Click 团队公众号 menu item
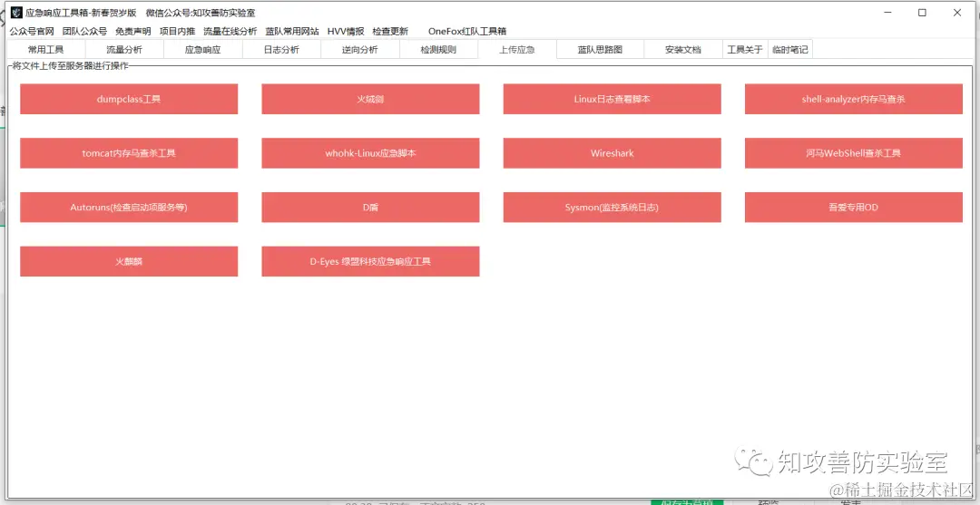The width and height of the screenshot is (980, 505). click(x=85, y=31)
